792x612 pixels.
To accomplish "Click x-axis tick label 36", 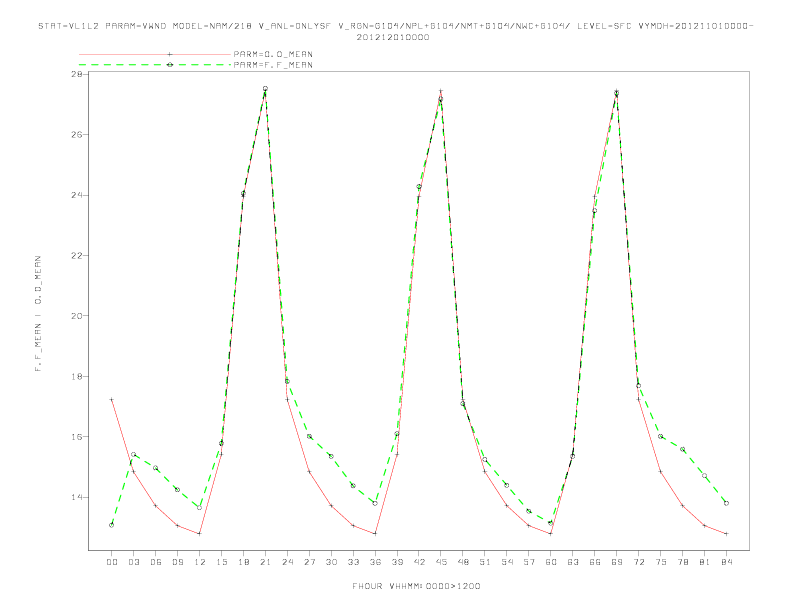I will tap(375, 562).
